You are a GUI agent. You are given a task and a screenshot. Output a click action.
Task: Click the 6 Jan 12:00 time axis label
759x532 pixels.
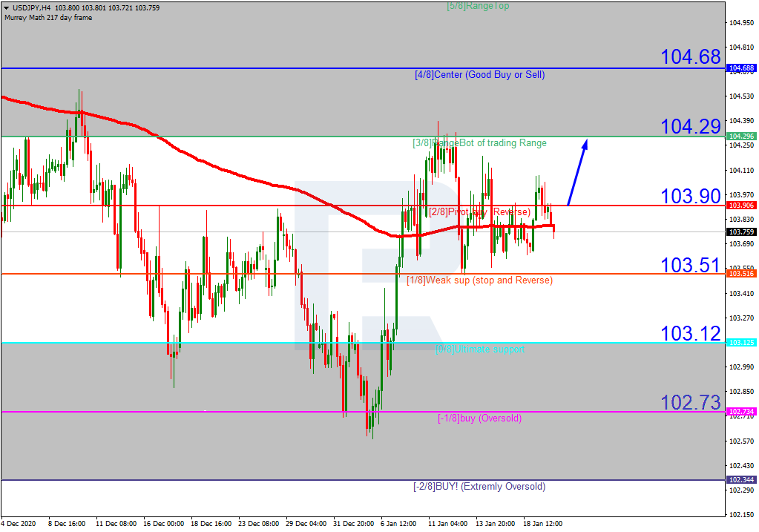398,523
